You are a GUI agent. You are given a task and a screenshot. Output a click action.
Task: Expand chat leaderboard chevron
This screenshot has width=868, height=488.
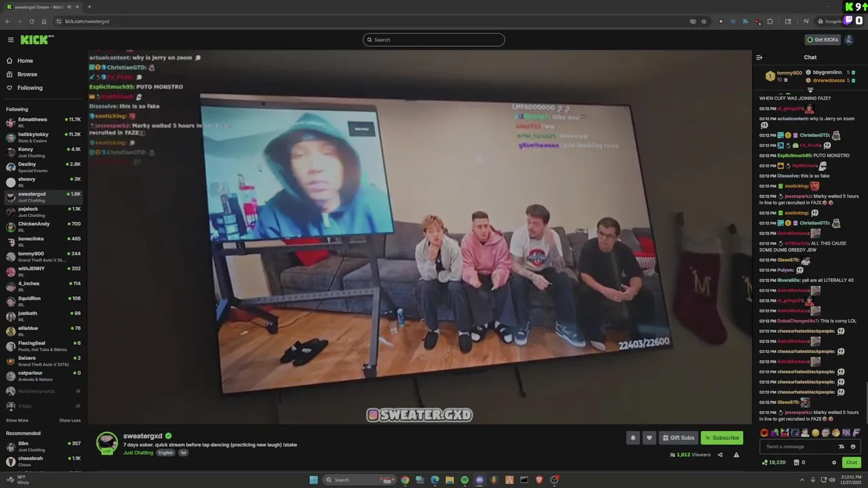pos(810,89)
